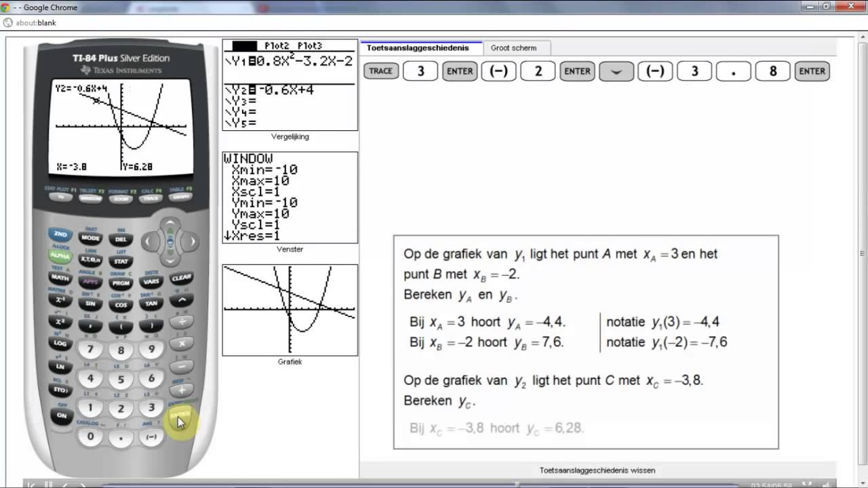The image size is (868, 488).
Task: Click TRACE in the keystroke history row
Action: [381, 71]
